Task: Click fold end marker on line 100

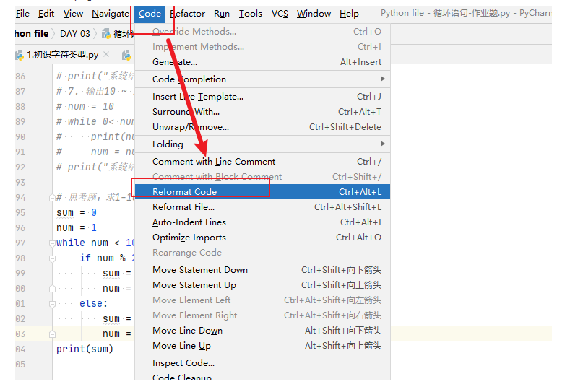Action: coord(52,289)
